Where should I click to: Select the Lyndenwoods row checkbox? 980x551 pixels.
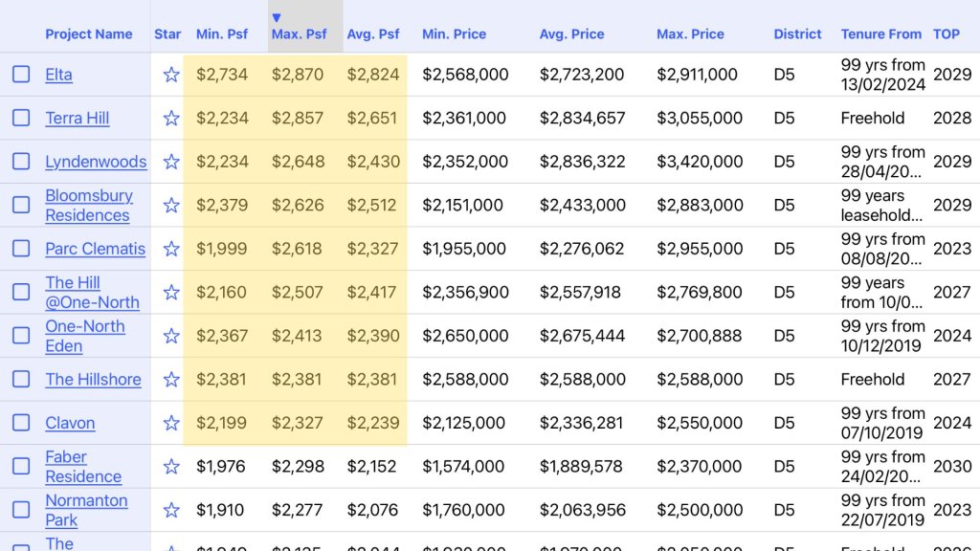pos(21,161)
